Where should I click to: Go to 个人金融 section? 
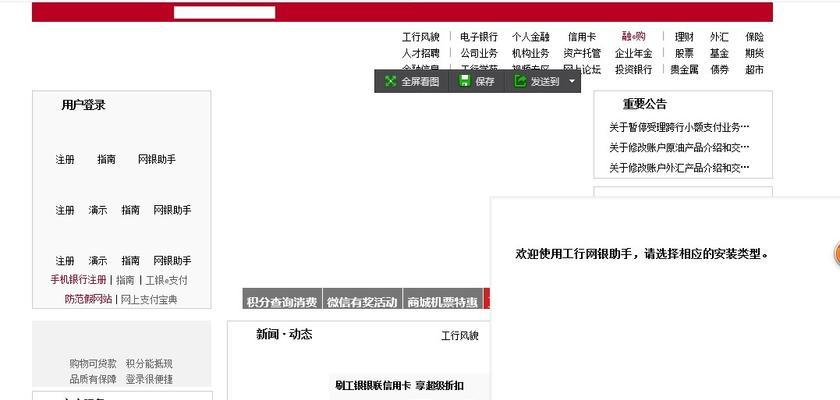[x=530, y=37]
